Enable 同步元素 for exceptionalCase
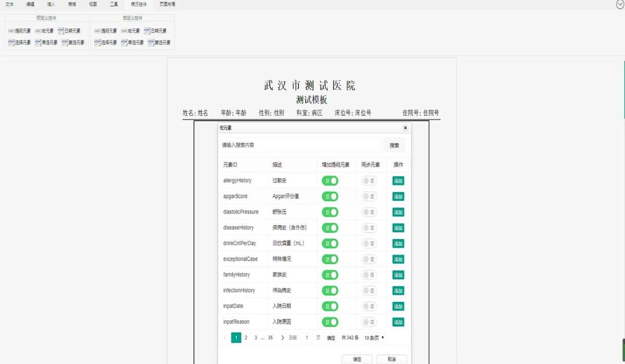 tap(369, 259)
